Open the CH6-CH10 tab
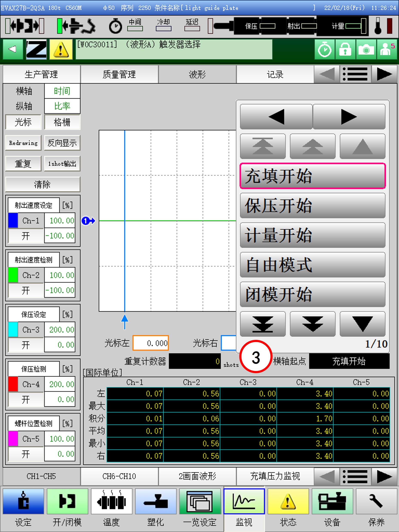 click(x=119, y=476)
